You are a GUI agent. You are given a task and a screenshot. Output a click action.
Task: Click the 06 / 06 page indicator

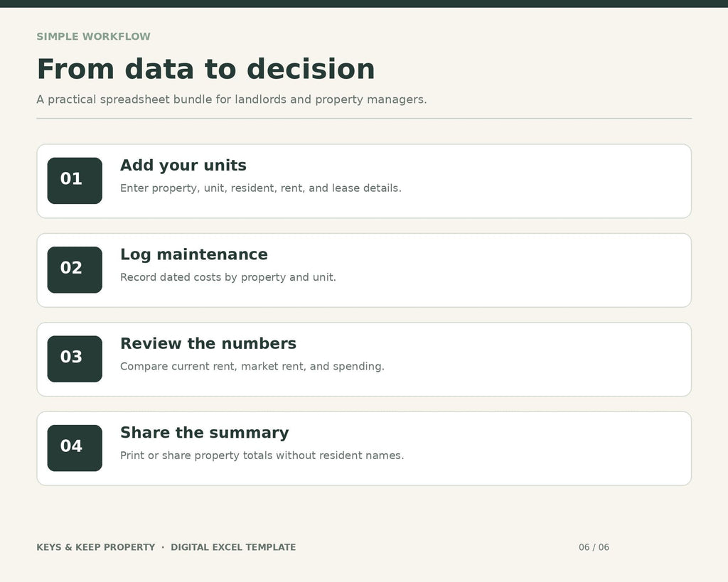point(594,547)
